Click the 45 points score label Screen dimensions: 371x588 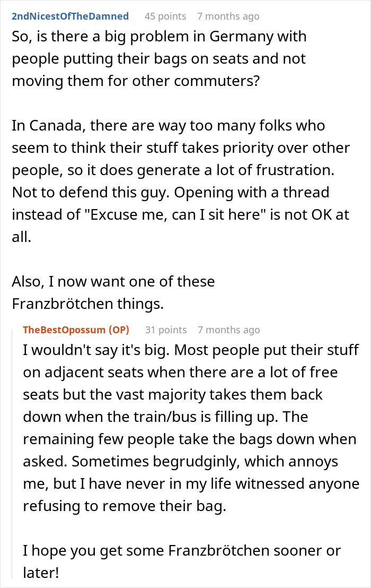165,16
